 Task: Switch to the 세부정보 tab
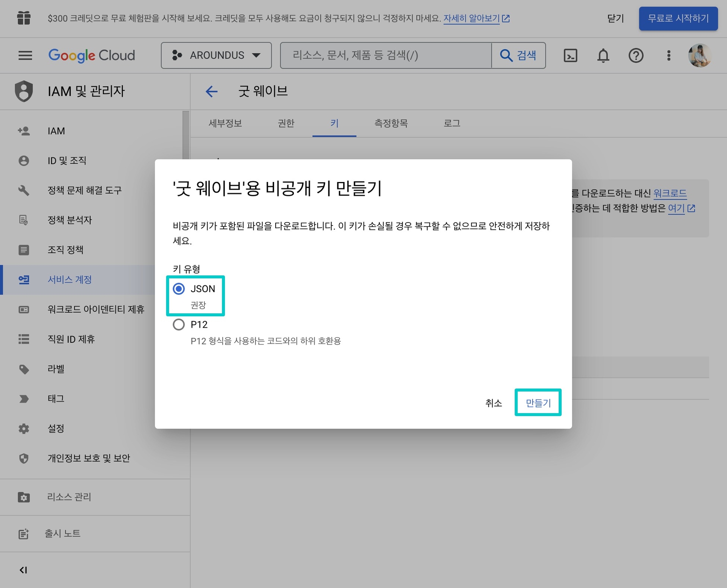[x=225, y=123]
